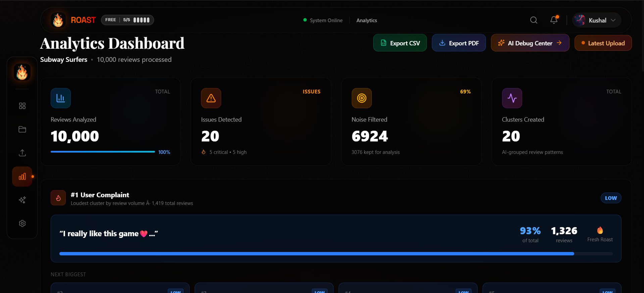Click the Reviews Analyzed chart icon
The width and height of the screenshot is (644, 293).
[61, 98]
